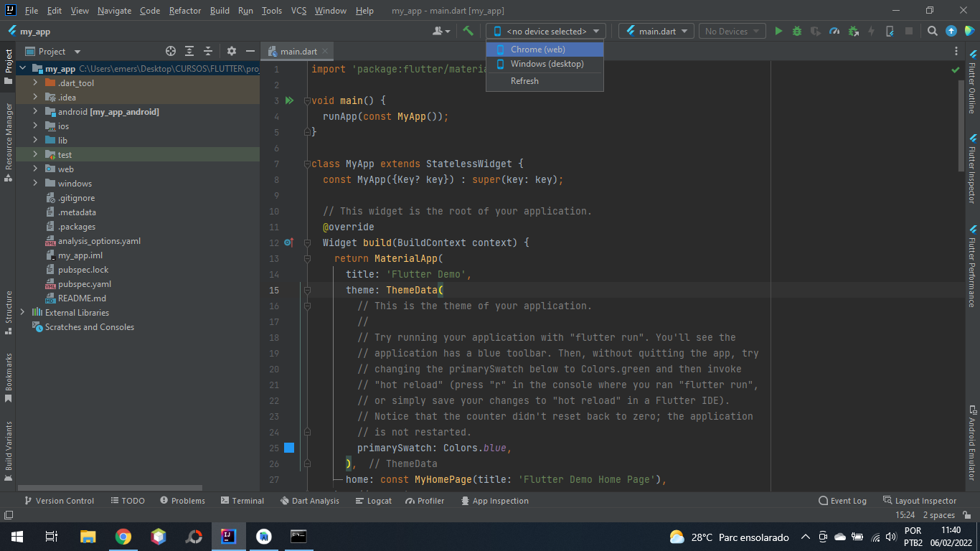Open Project panel gear options
This screenshot has height=551, width=980.
[231, 51]
